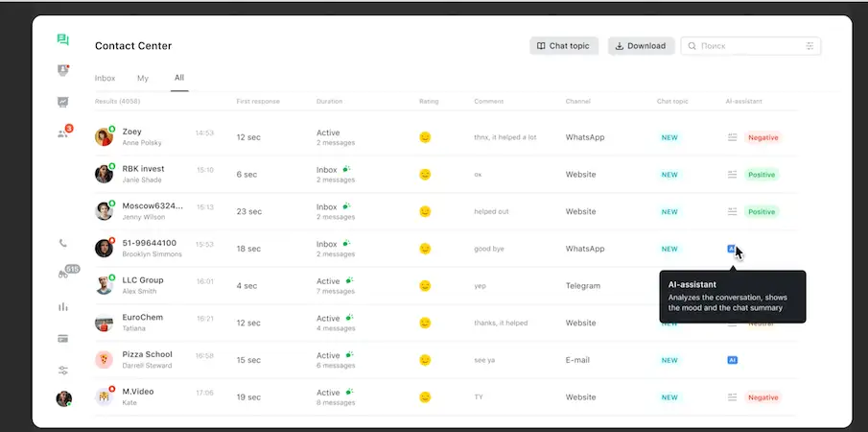Open the EuroChem avatar thumbnail
The height and width of the screenshot is (432, 868).
pos(104,323)
